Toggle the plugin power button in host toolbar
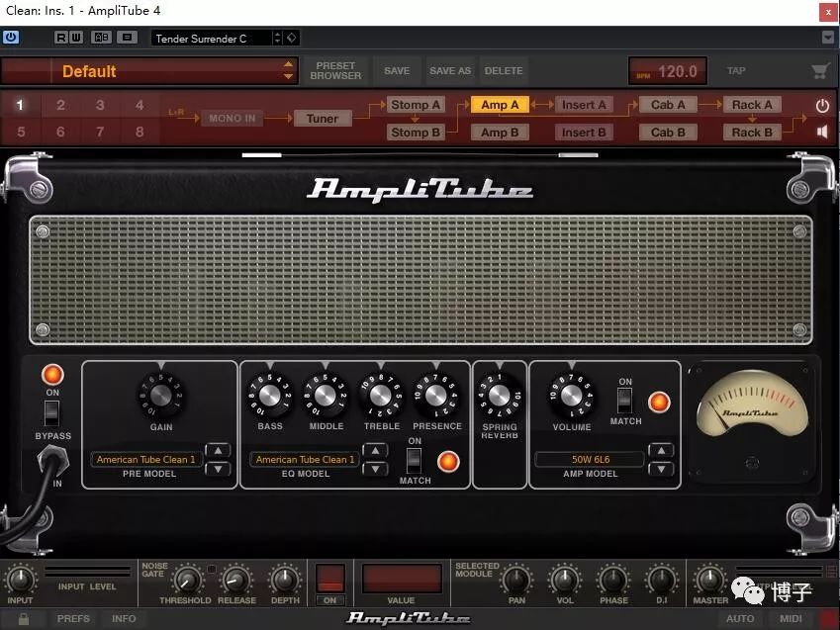Viewport: 840px width, 630px height. click(10, 38)
